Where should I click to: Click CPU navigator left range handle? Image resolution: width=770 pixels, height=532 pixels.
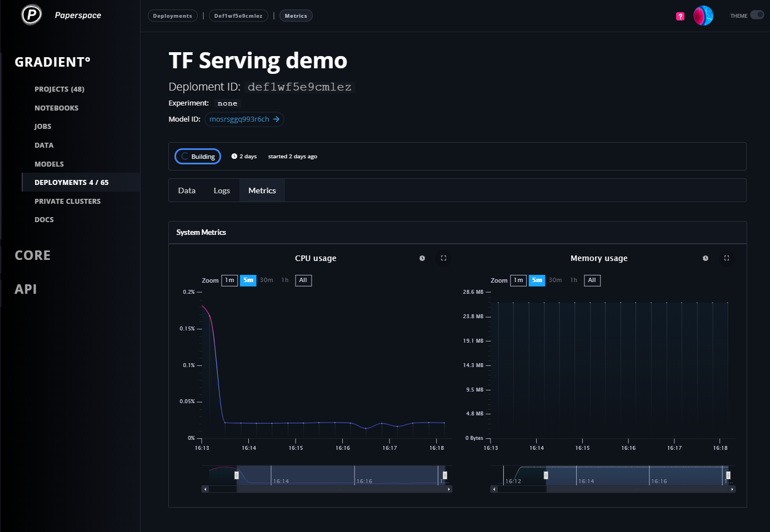237,475
